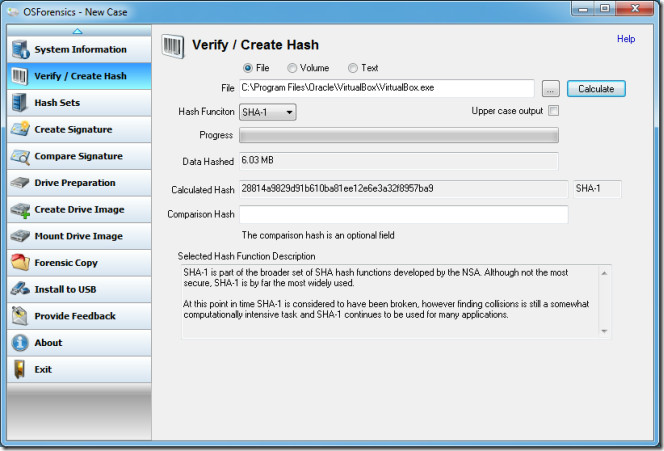The image size is (664, 451).
Task: Click description box scroll up arrow
Action: pyautogui.click(x=604, y=273)
